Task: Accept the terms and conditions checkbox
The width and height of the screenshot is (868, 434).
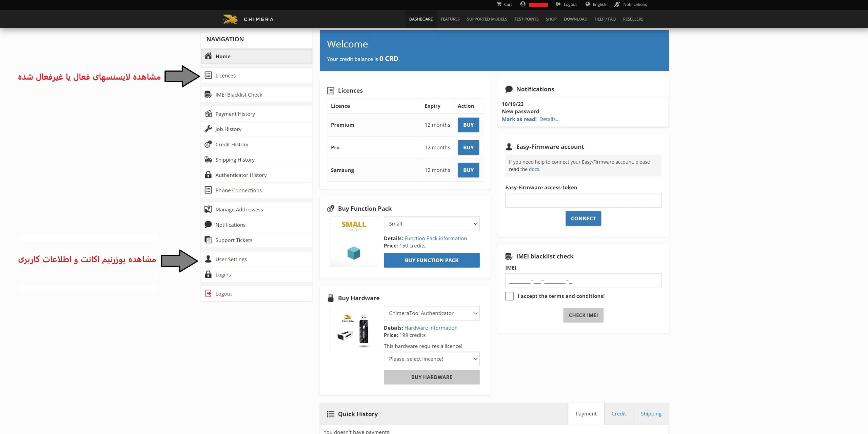Action: [509, 296]
